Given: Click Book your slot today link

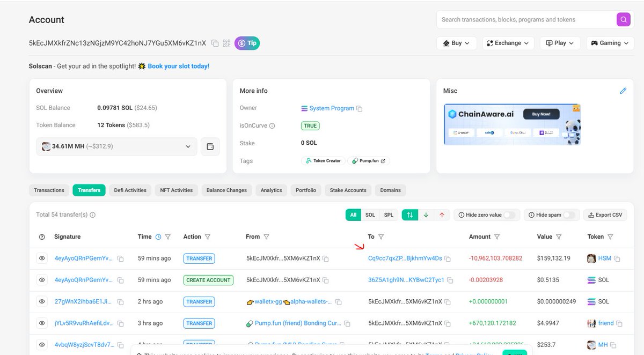Looking at the screenshot, I should tap(179, 66).
